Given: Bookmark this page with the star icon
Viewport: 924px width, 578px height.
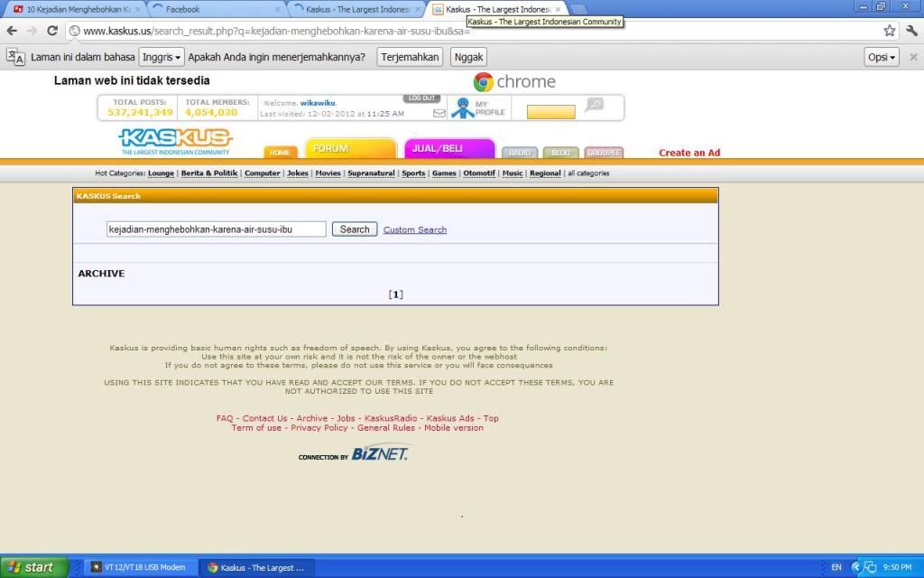Looking at the screenshot, I should click(x=889, y=31).
